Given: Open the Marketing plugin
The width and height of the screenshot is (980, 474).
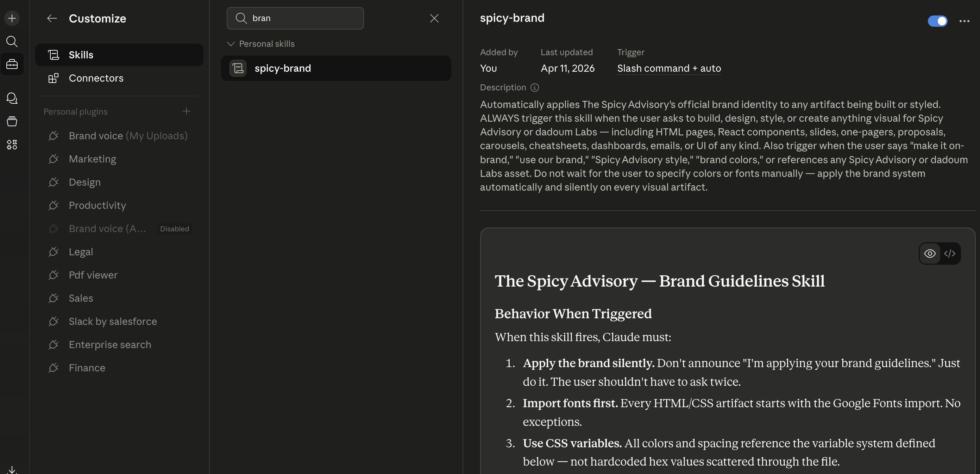Looking at the screenshot, I should point(93,159).
